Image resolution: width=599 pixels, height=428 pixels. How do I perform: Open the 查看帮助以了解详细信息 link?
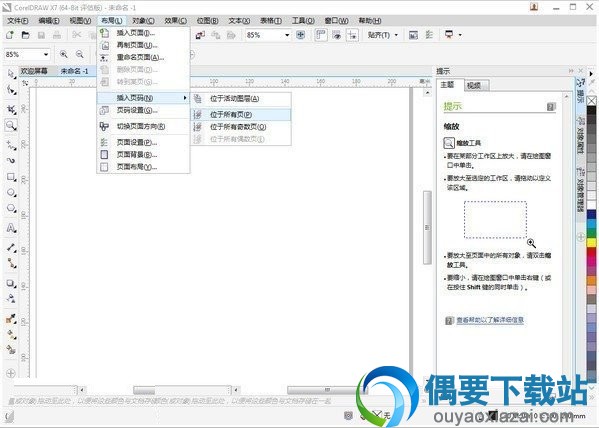tap(490, 320)
